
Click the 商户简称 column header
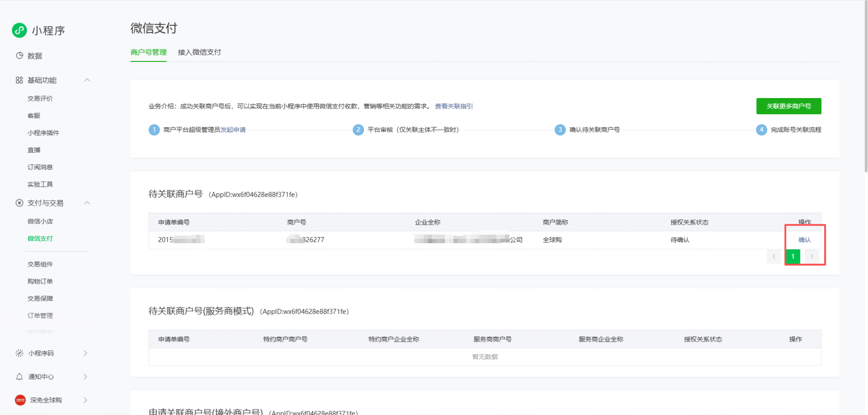[555, 222]
